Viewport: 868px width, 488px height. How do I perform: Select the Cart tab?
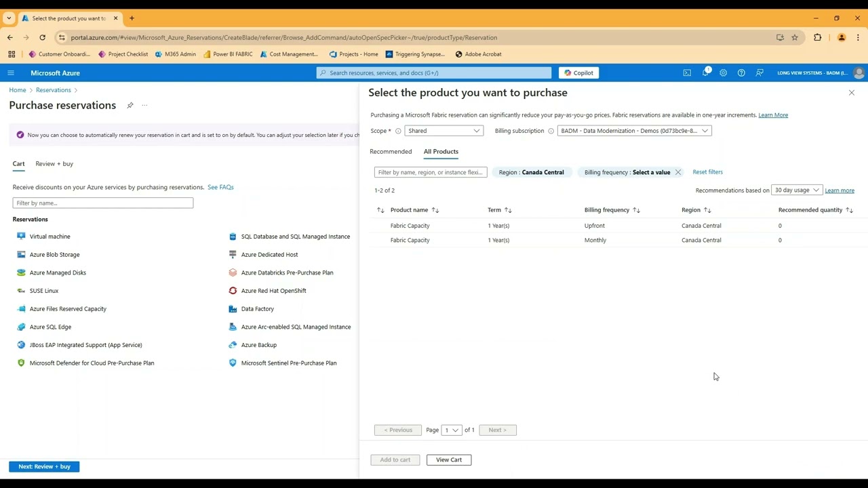[18, 164]
